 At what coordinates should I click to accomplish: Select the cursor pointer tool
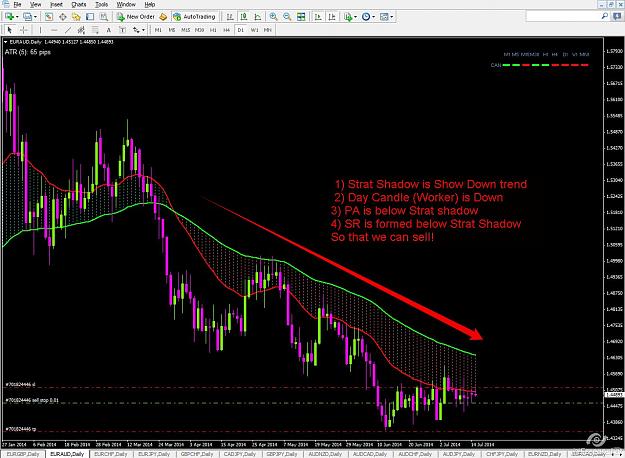[x=10, y=30]
